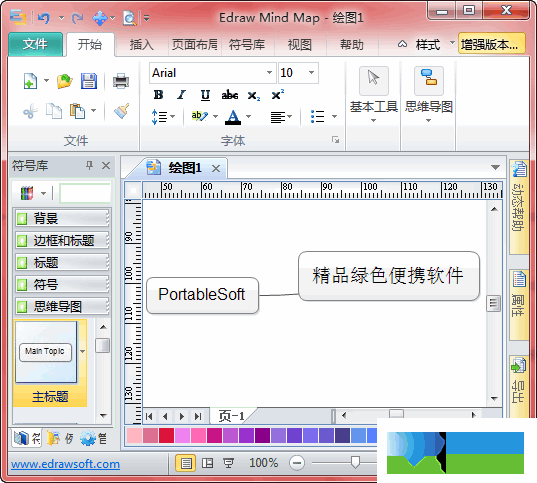Toggle Bold formatting
This screenshot has height=483, width=537.
158,95
